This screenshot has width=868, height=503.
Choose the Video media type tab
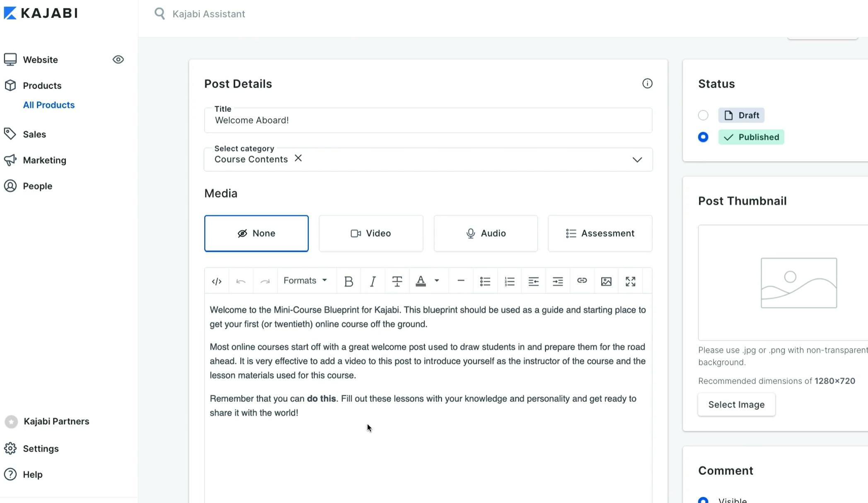point(371,233)
